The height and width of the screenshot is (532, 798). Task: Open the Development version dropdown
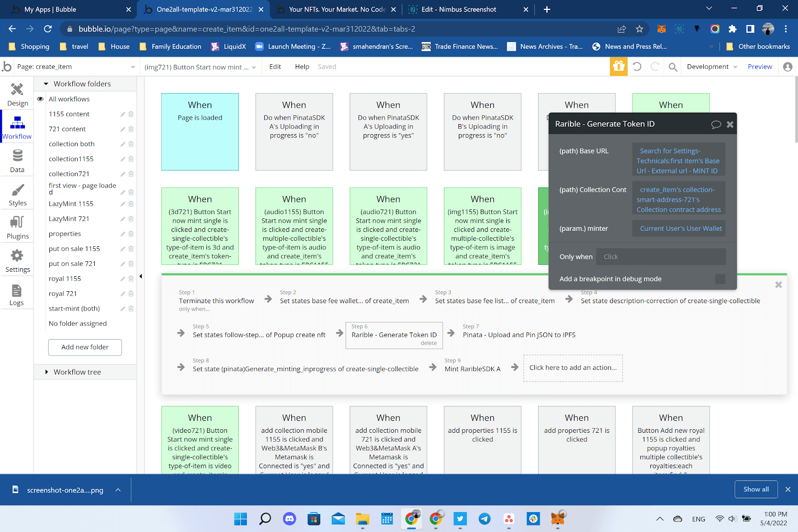[x=711, y=66]
